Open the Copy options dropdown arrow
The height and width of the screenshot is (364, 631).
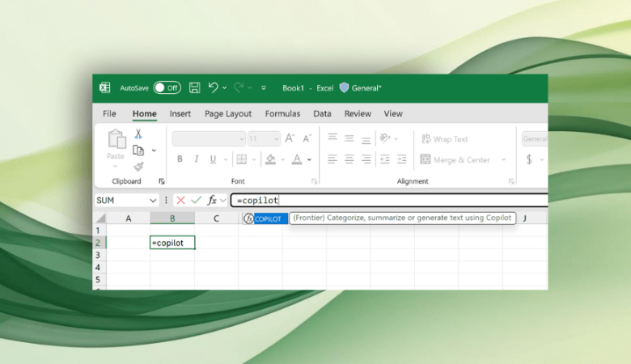[x=154, y=150]
